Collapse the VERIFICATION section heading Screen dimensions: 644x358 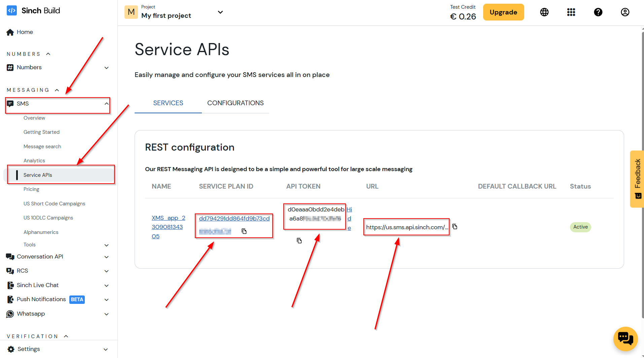tap(37, 336)
